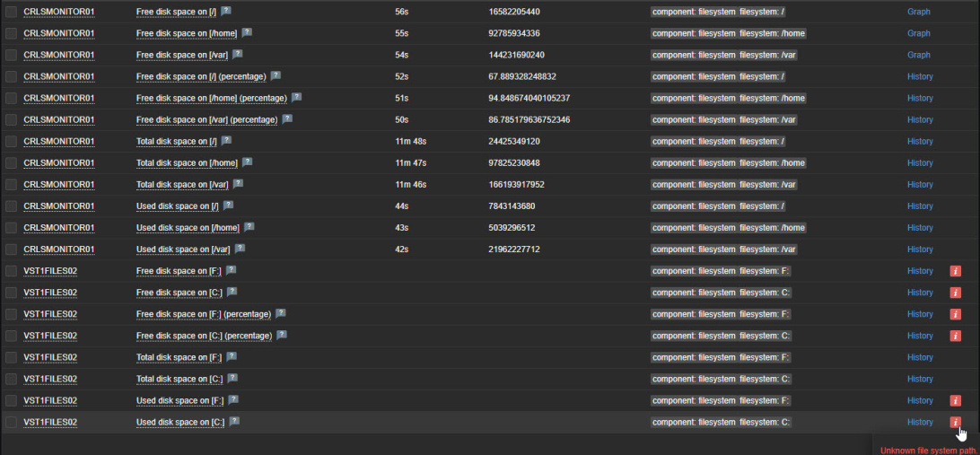Select checkbox for Total disk space on [/home]
The height and width of the screenshot is (455, 980).
tap(12, 162)
